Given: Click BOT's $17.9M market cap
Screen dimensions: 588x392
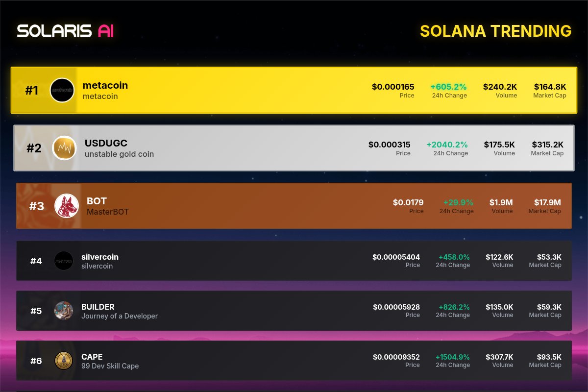Looking at the screenshot, I should pyautogui.click(x=547, y=202).
